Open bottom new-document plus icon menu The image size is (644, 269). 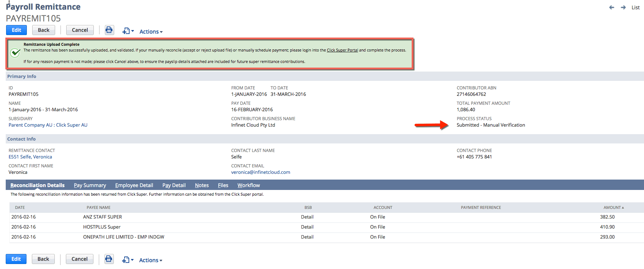click(x=128, y=260)
